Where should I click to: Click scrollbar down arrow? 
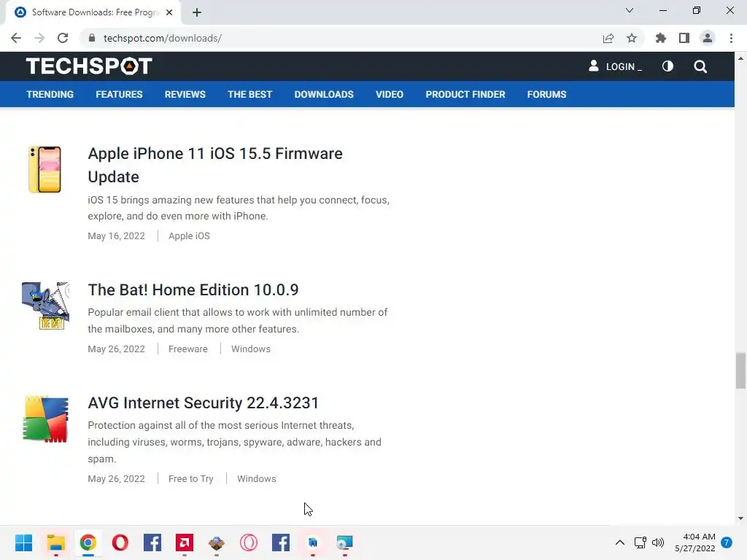pos(740,518)
